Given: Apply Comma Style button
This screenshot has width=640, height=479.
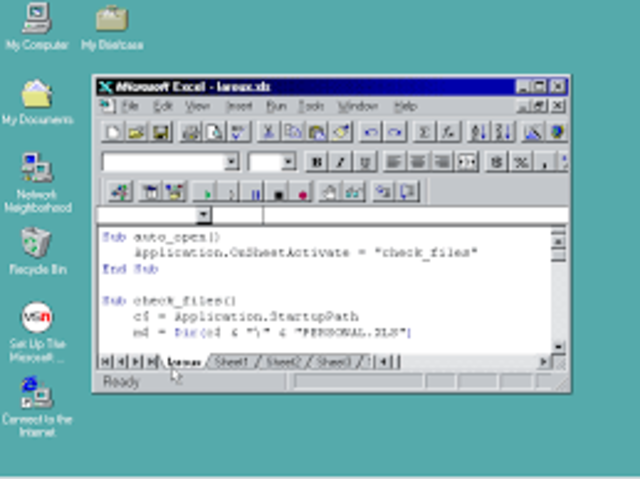Looking at the screenshot, I should pyautogui.click(x=544, y=162).
